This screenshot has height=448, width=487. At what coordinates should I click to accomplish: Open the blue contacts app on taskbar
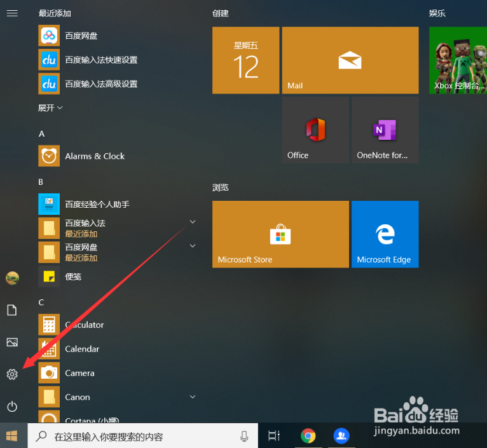click(341, 435)
